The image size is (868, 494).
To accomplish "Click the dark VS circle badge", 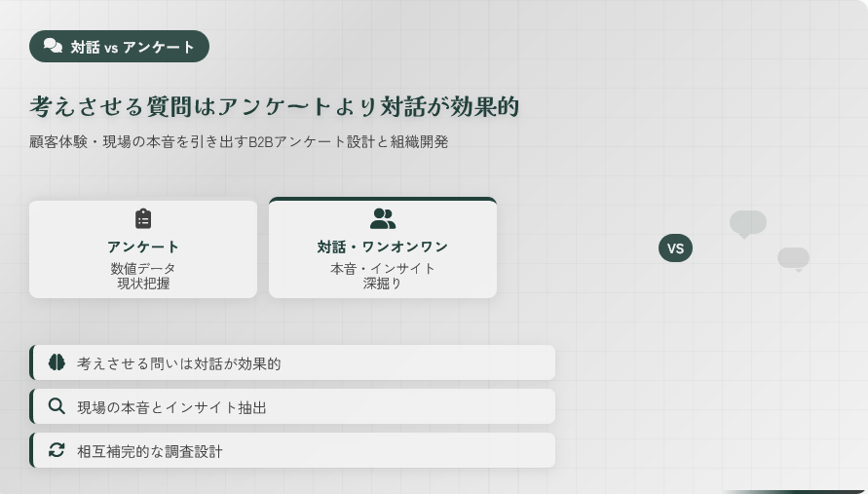I will point(675,247).
